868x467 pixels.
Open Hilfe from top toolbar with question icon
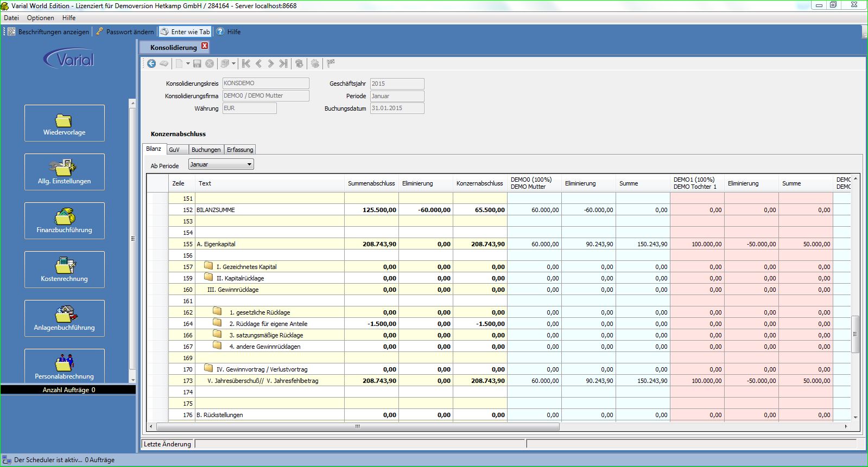click(x=229, y=31)
